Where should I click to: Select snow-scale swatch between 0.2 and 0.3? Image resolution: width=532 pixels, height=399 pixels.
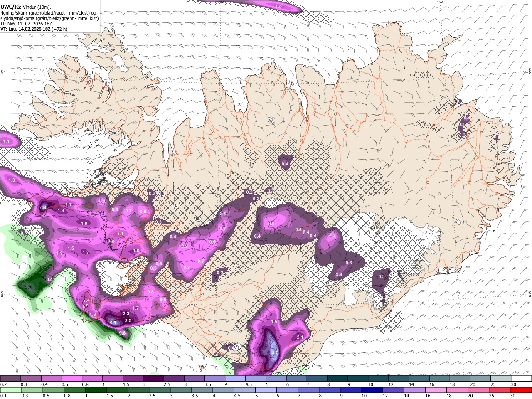pyautogui.click(x=10, y=378)
